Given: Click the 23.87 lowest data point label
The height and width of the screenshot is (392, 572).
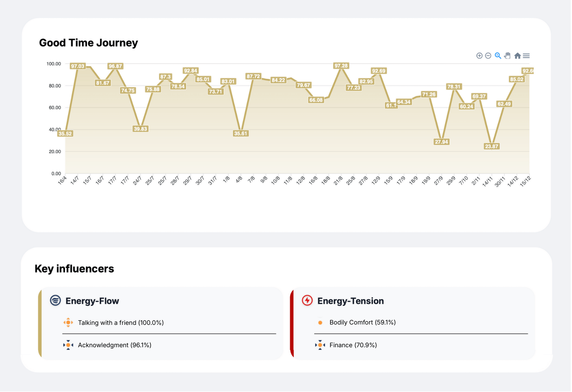Looking at the screenshot, I should tap(491, 146).
